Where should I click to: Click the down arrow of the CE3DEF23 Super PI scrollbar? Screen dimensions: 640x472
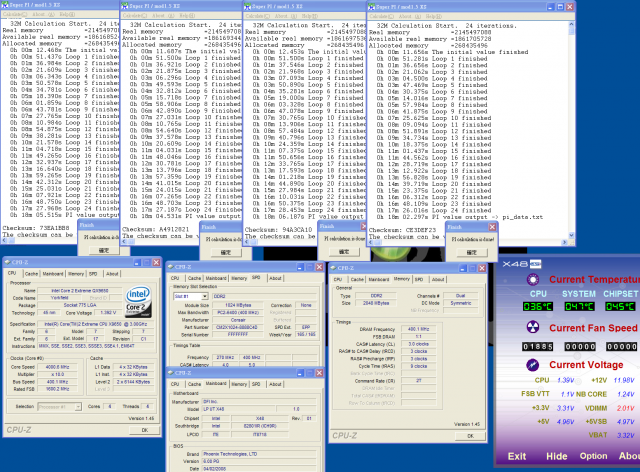571,235
